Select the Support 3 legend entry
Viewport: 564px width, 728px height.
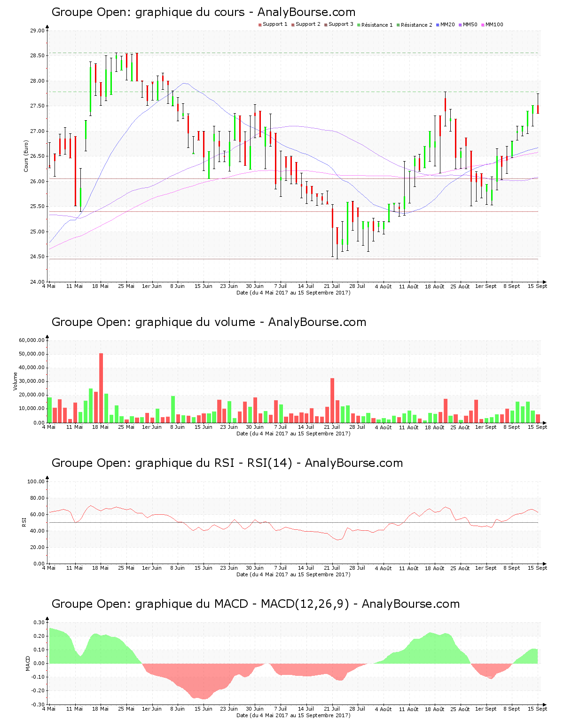(339, 24)
